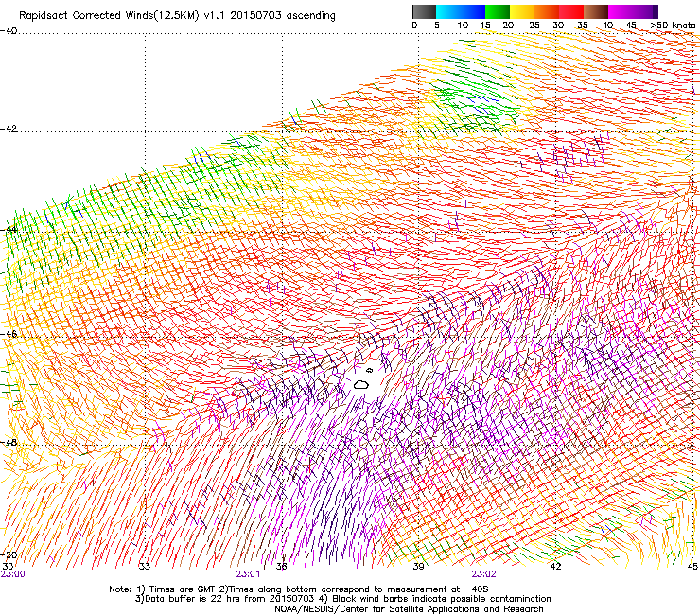Click the '>50 knots' legend label
This screenshot has width=700, height=615.
pyautogui.click(x=673, y=26)
